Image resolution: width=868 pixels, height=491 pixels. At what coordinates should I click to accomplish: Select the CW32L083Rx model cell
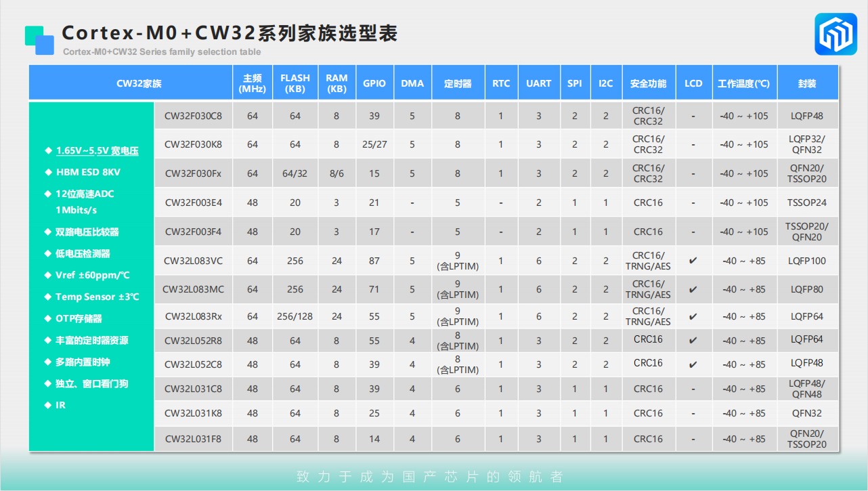tap(194, 316)
